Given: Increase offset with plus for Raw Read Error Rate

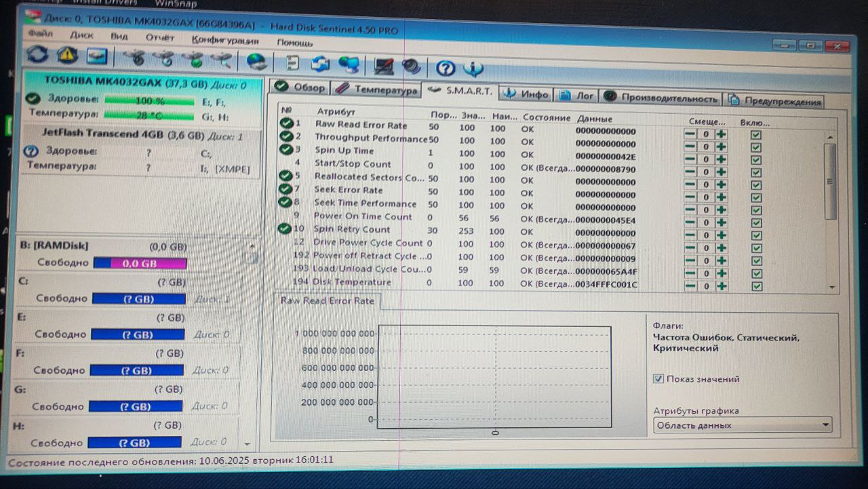Looking at the screenshot, I should point(722,134).
